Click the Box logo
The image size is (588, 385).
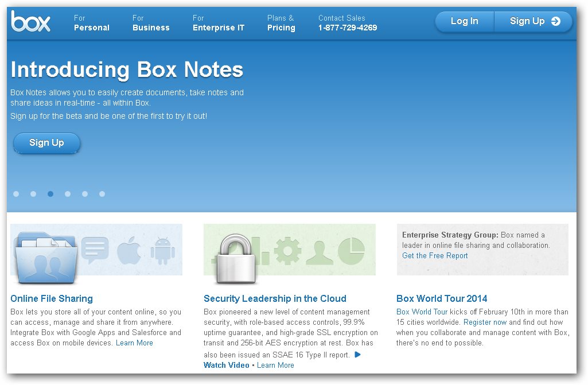tap(30, 21)
